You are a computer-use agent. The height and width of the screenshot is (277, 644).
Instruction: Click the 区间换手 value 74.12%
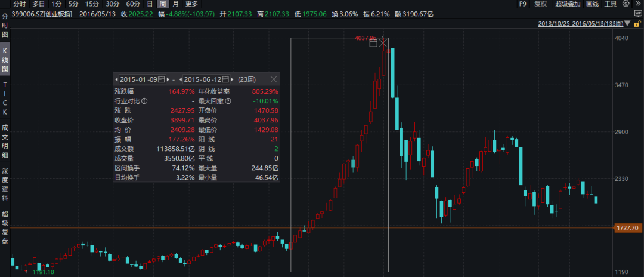[x=183, y=168]
